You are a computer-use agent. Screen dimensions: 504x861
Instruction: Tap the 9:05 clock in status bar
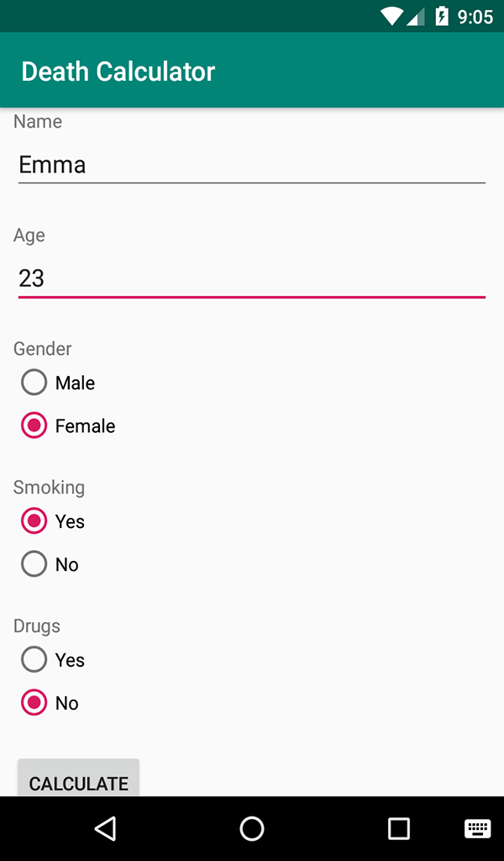475,17
